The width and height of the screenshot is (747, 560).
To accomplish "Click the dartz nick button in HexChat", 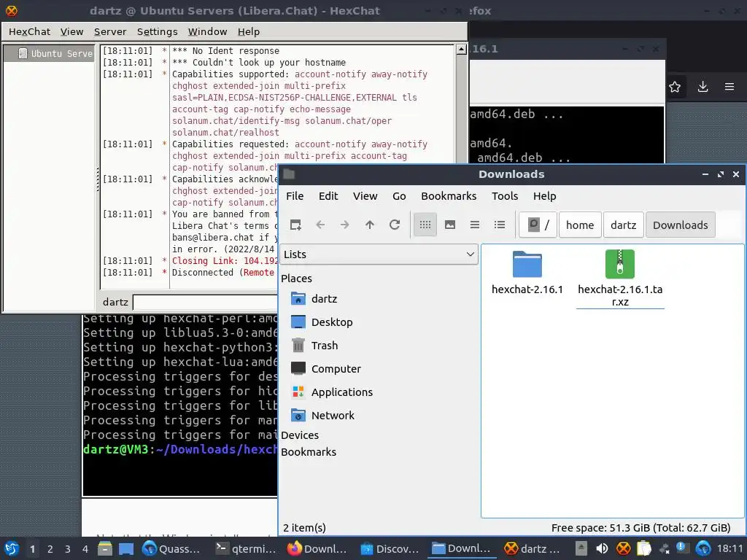I will [x=115, y=302].
